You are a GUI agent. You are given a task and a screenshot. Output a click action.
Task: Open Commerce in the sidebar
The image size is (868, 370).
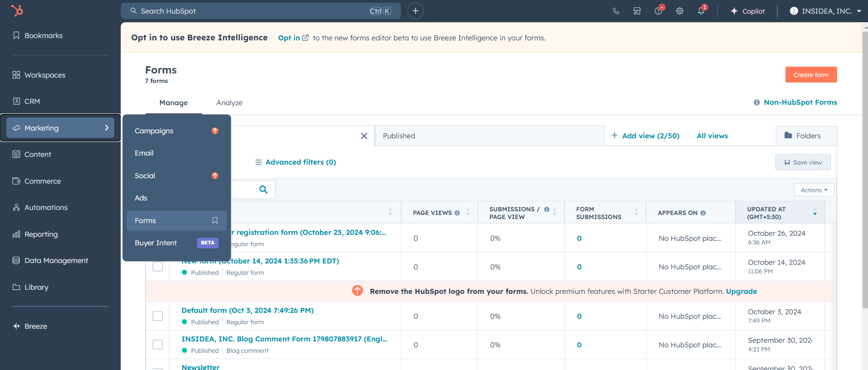click(37, 181)
